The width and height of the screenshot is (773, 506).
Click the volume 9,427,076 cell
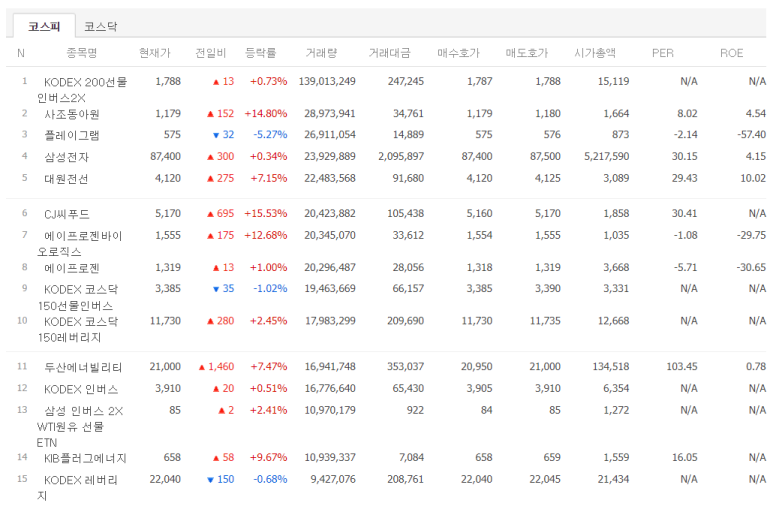[x=333, y=479]
